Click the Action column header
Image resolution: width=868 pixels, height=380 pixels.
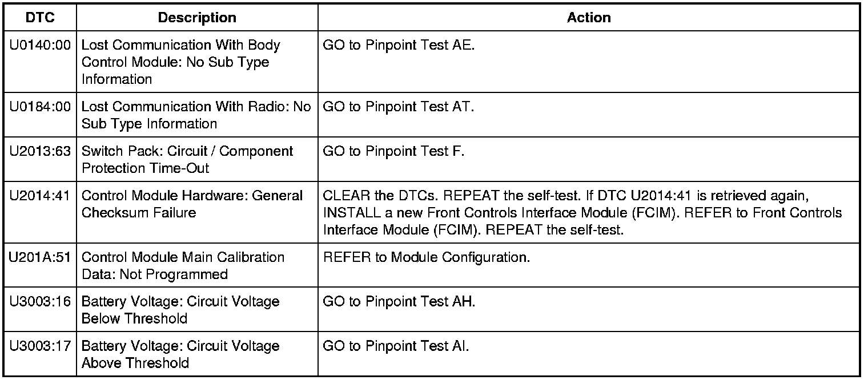pos(589,18)
